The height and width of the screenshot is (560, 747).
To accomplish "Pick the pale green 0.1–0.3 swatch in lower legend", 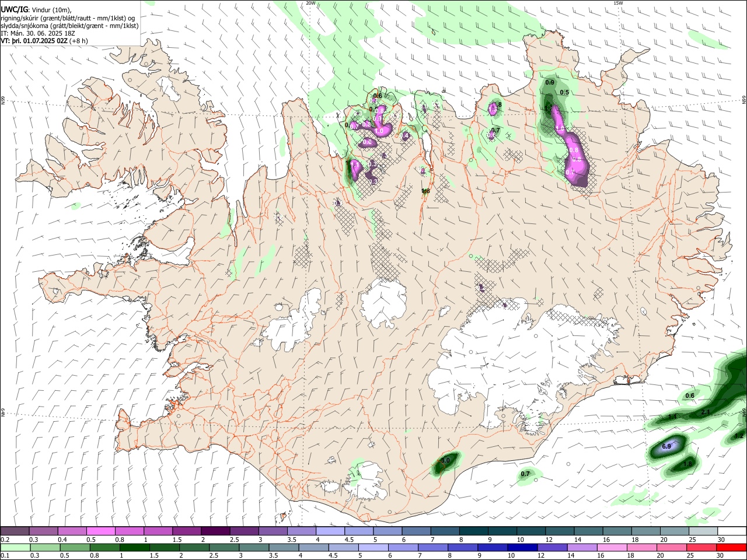I will [x=15, y=547].
